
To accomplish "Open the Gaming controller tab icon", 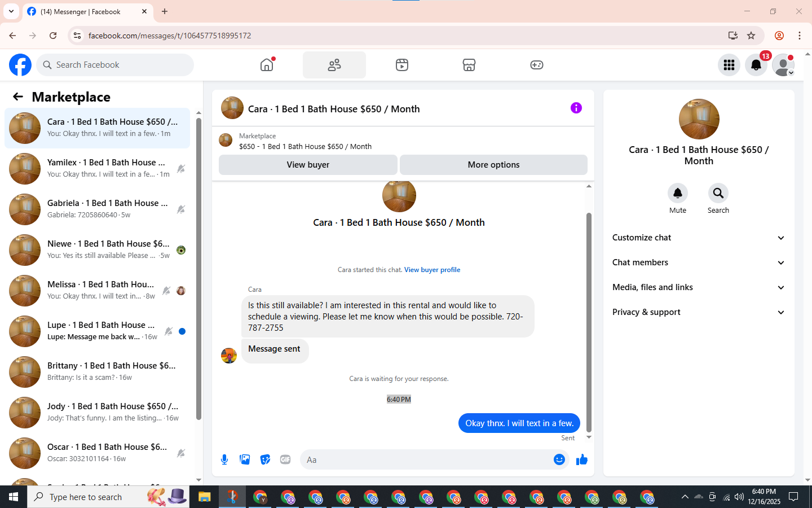I will 537,65.
